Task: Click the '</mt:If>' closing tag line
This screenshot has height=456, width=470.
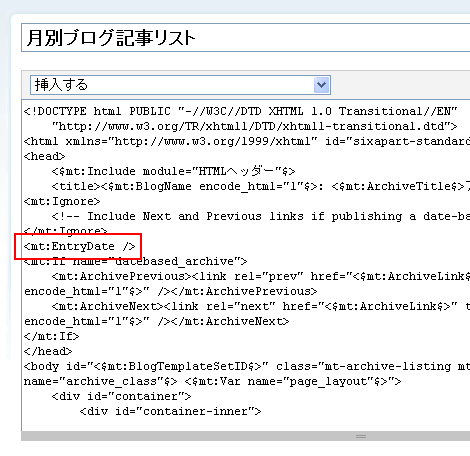Action: tap(51, 336)
